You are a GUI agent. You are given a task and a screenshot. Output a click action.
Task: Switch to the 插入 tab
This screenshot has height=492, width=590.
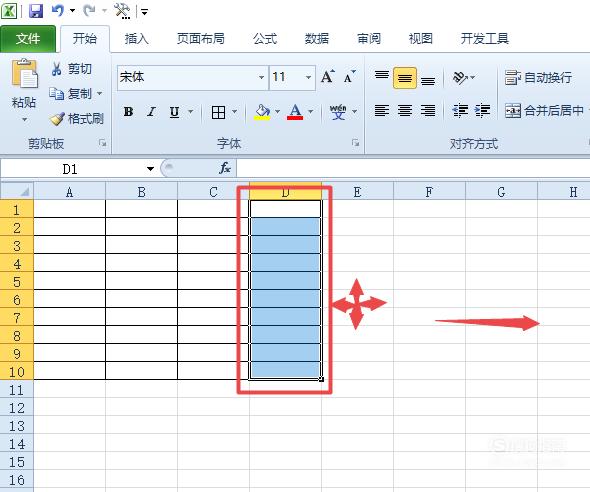[137, 38]
